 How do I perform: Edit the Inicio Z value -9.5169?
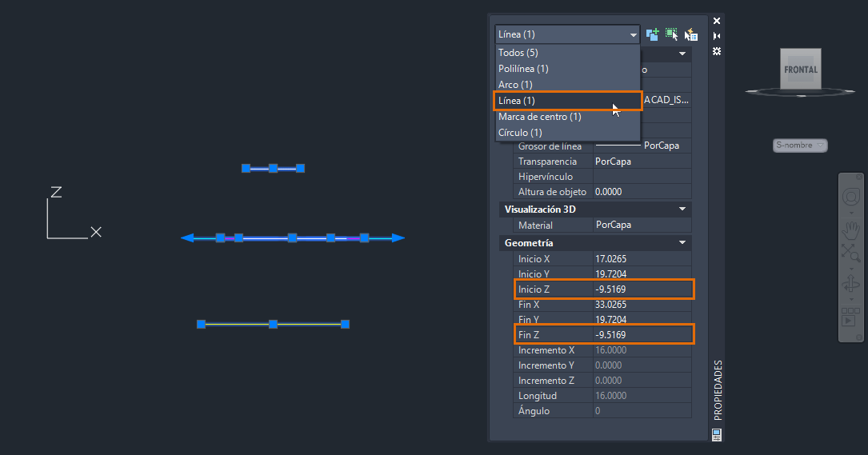click(642, 289)
